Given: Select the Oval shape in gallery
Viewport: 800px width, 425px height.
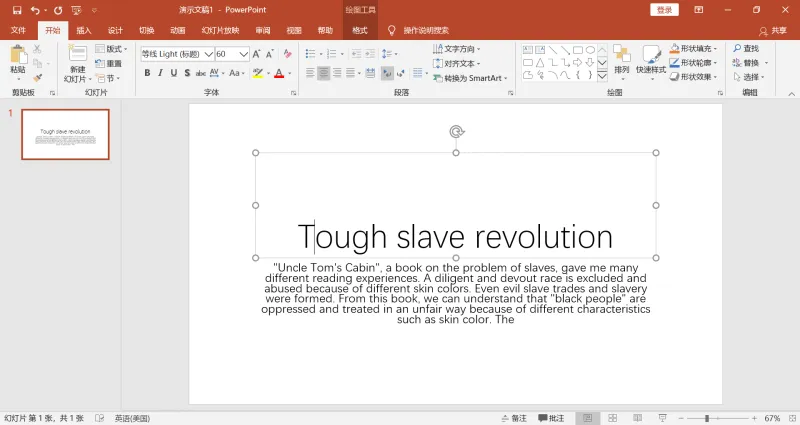Looking at the screenshot, I should 590,50.
